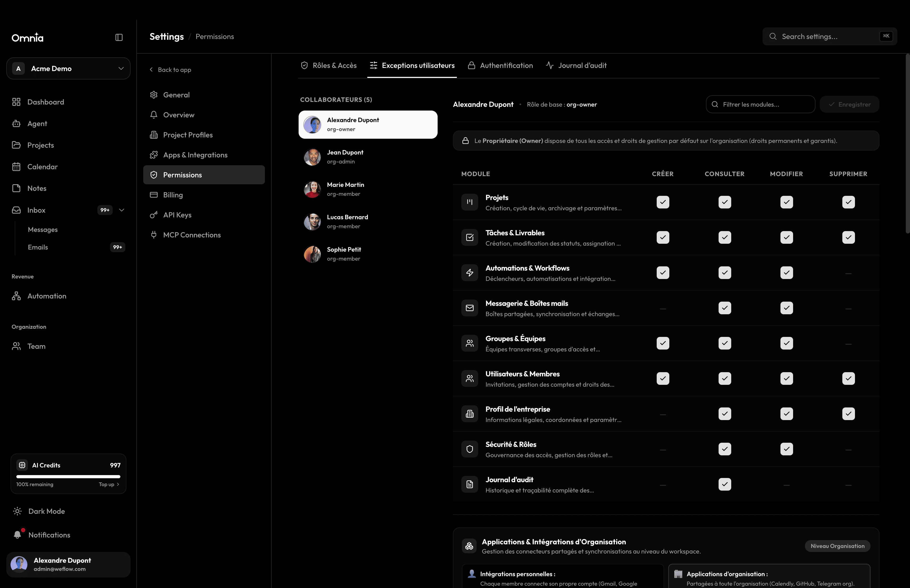
Task: Click the Settings breadcrumb heading
Action: pyautogui.click(x=166, y=37)
